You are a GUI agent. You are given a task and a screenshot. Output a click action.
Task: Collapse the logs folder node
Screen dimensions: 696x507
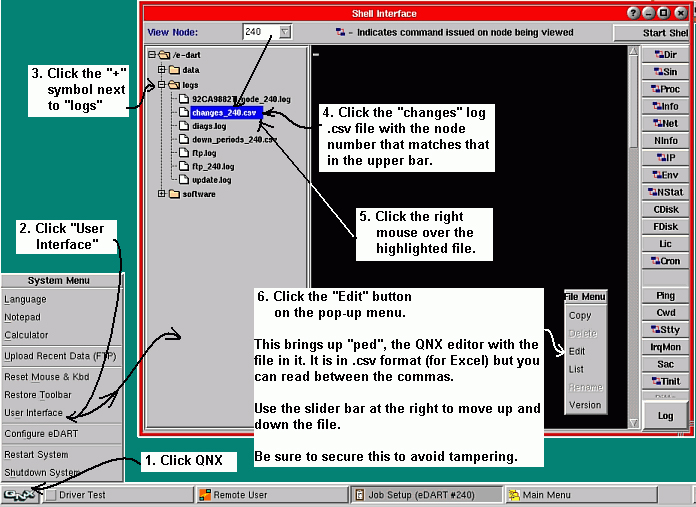coord(162,84)
